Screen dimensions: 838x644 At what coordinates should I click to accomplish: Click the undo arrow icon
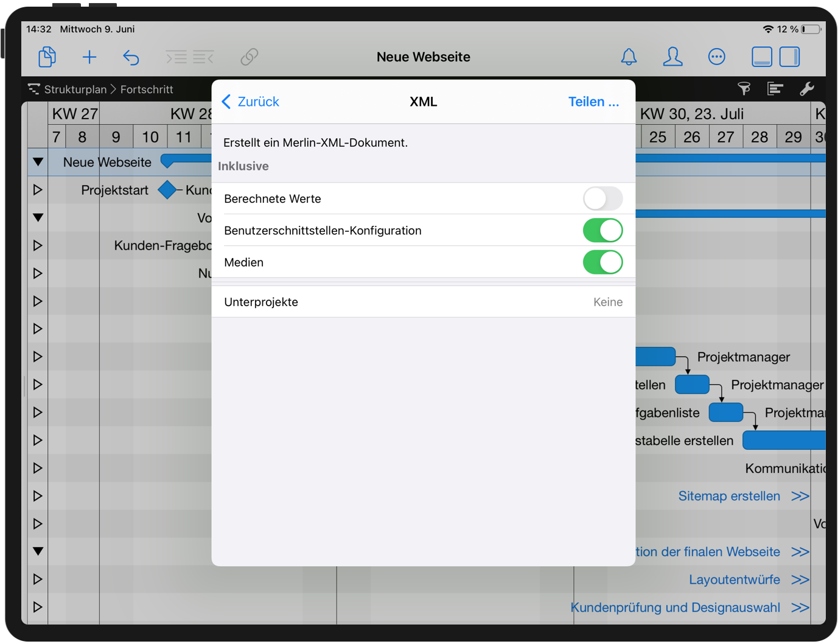(131, 57)
